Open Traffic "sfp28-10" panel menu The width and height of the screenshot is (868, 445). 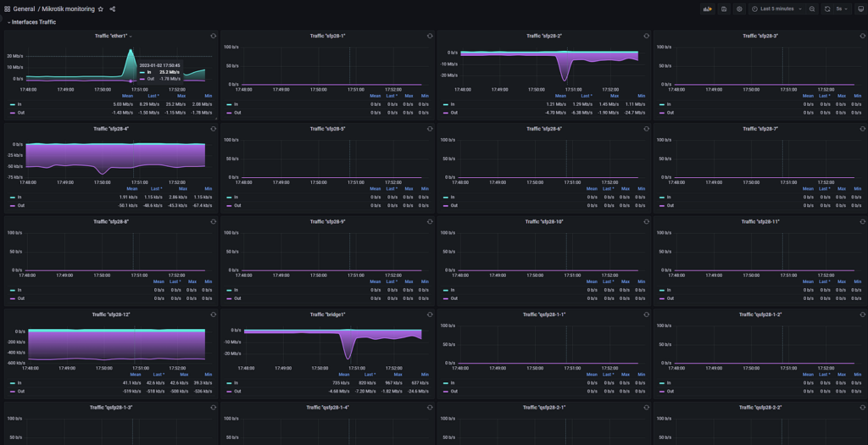tap(543, 222)
